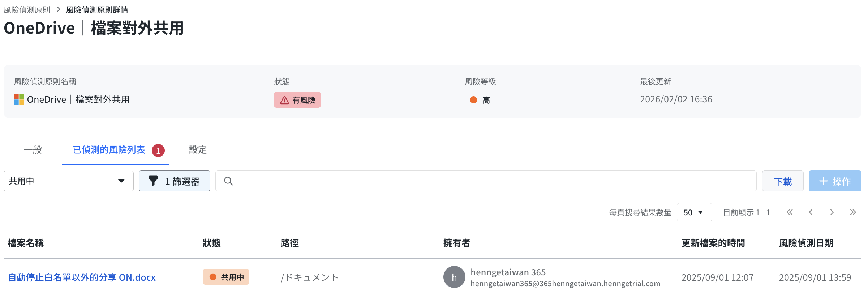The width and height of the screenshot is (868, 301).
Task: Click the owner avatar circle 'h'
Action: pos(454,277)
